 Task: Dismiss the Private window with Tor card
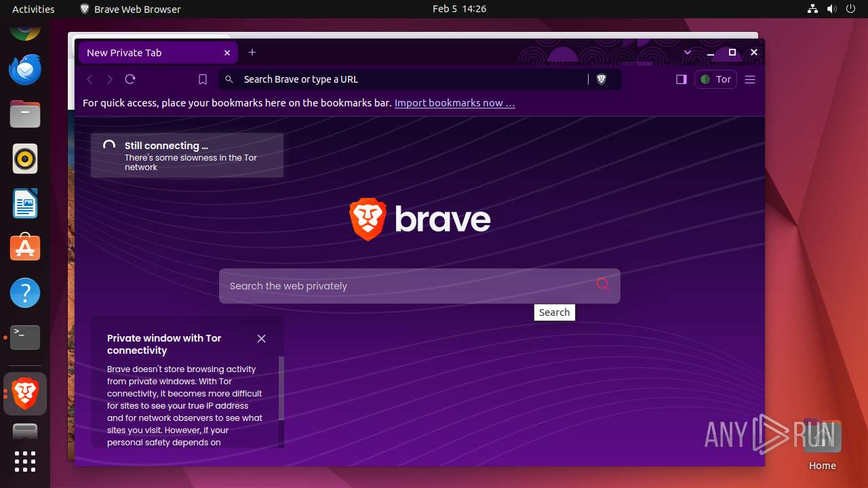[x=262, y=338]
